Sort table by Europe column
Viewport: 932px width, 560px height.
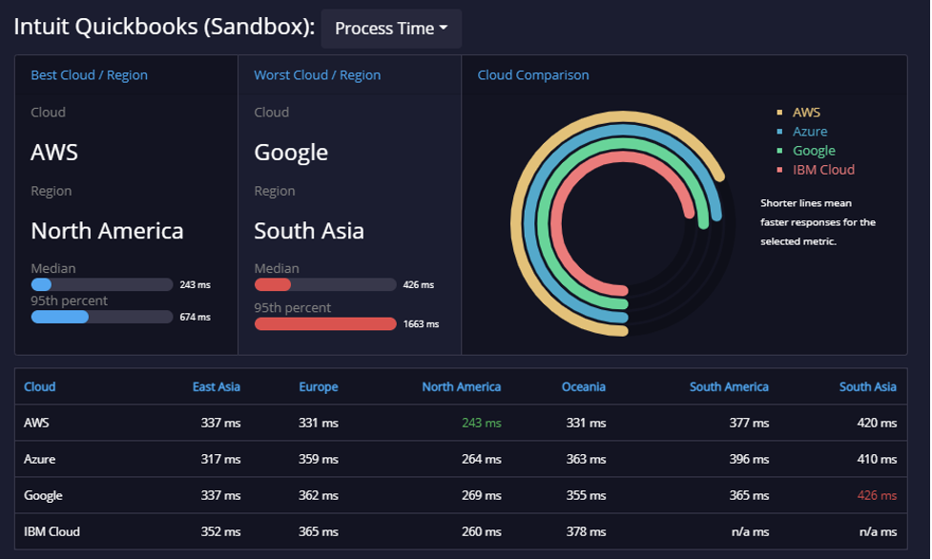[318, 387]
